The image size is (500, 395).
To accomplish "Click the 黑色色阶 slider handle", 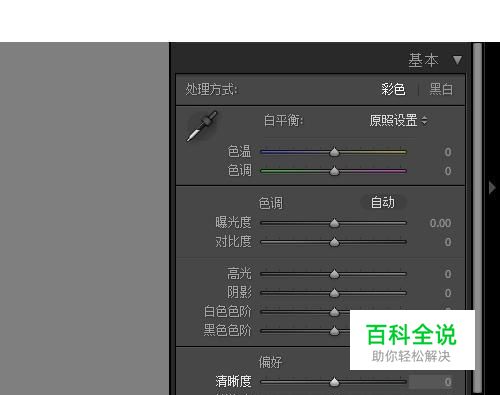I will (334, 331).
